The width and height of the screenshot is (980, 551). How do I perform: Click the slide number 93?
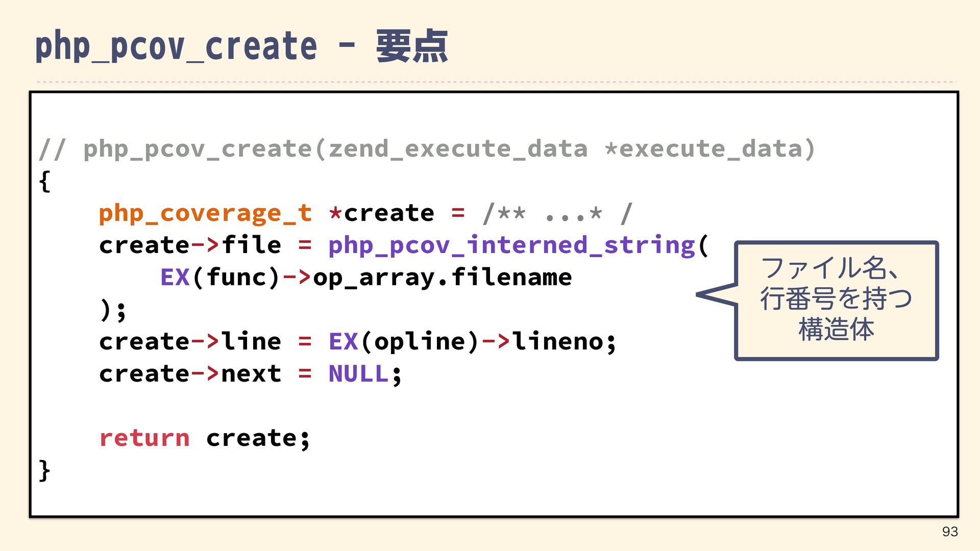coord(949,532)
